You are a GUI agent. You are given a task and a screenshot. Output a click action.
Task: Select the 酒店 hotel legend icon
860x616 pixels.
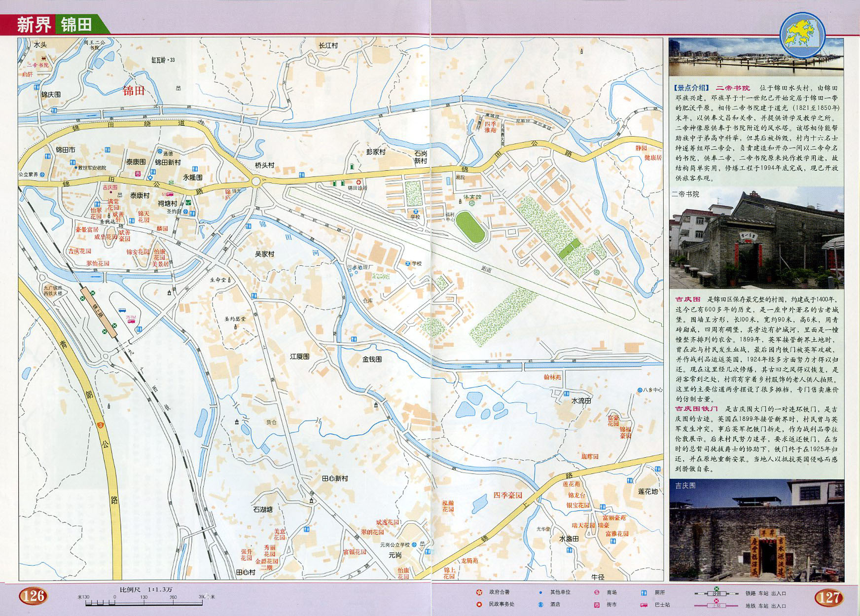(x=540, y=604)
